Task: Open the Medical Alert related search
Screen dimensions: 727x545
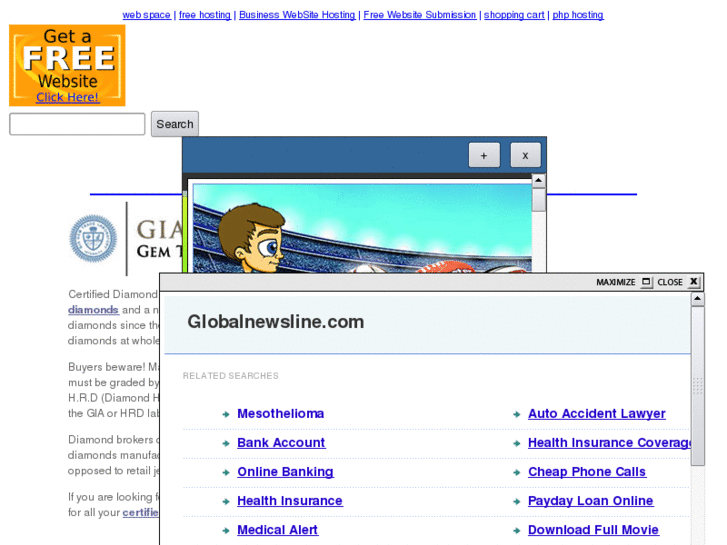Action: pyautogui.click(x=277, y=530)
